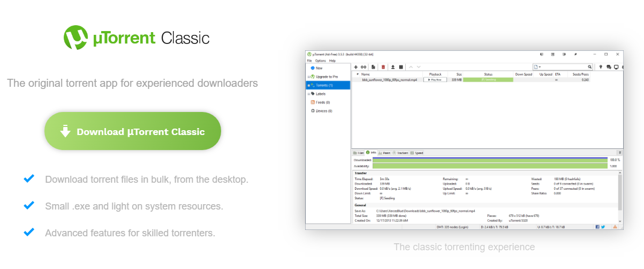This screenshot has width=644, height=269.
Task: Click the Add Torrent plus icon
Action: pos(356,67)
